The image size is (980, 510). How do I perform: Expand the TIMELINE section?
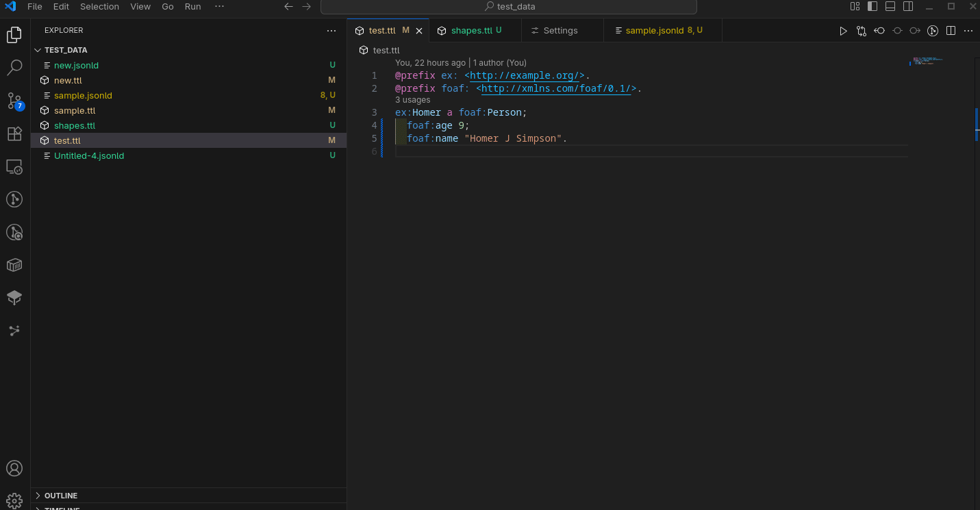pos(62,508)
